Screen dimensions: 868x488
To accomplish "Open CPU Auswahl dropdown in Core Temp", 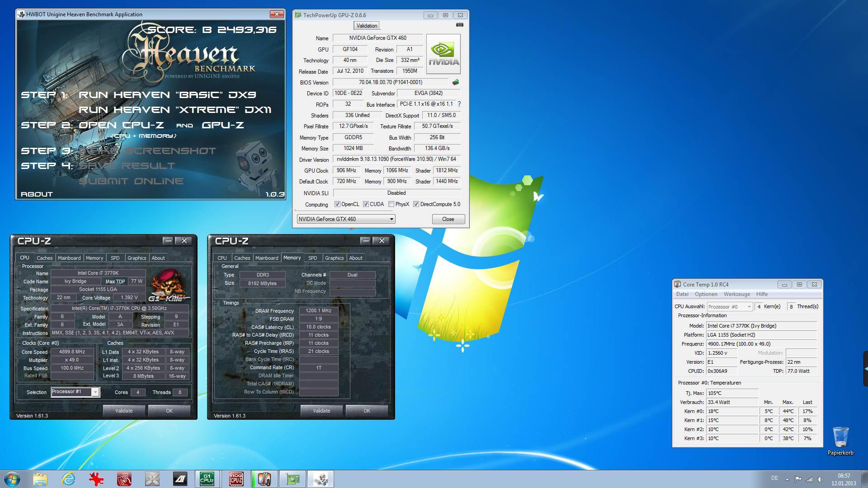I will [x=730, y=306].
